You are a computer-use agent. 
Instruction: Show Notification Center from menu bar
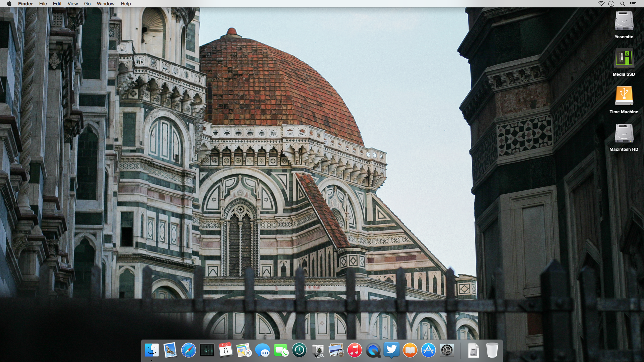pos(633,4)
